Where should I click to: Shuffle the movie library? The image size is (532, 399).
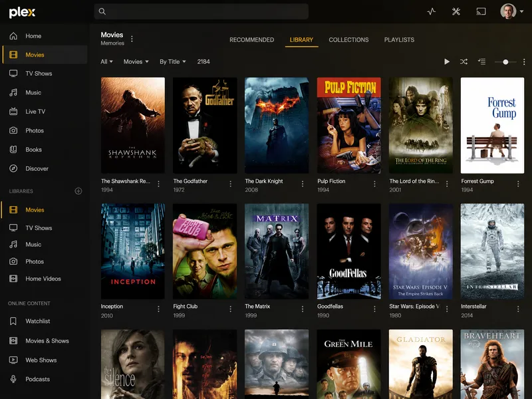[464, 62]
